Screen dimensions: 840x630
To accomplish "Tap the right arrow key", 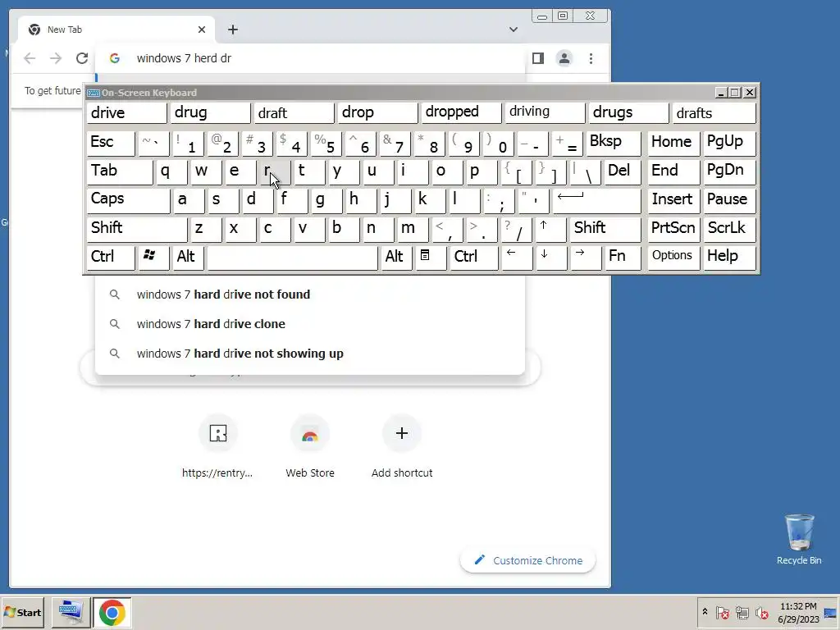I will [x=586, y=257].
